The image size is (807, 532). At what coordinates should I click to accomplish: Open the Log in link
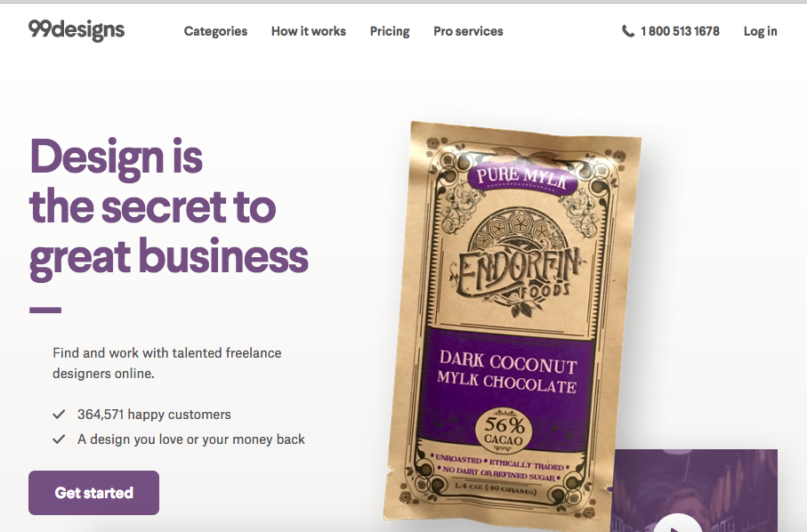tap(760, 31)
